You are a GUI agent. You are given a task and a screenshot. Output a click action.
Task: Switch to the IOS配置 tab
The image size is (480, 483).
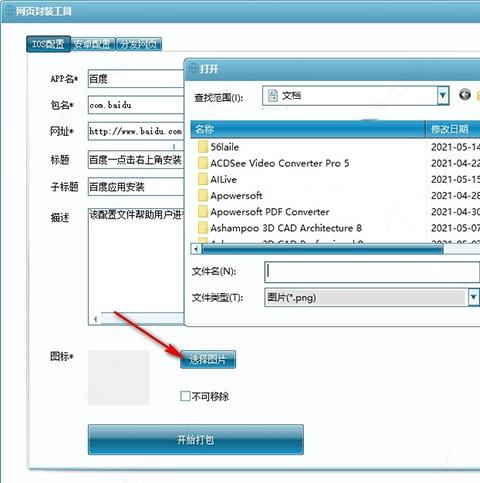[48, 44]
